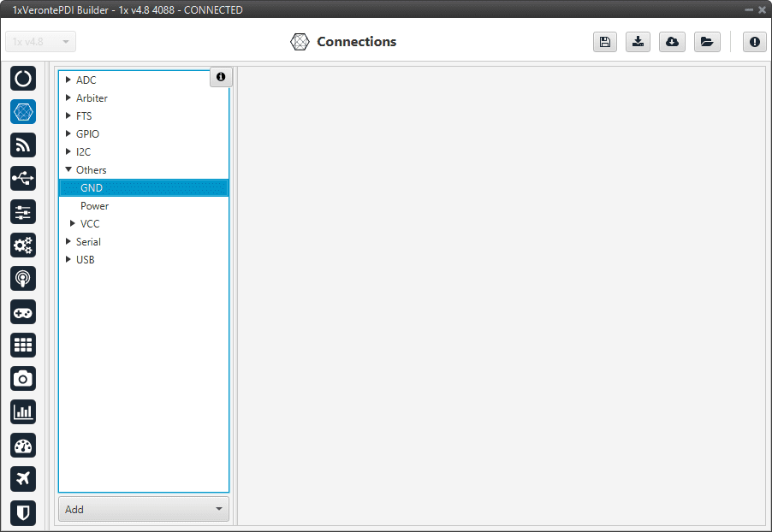Click the cloud download toolbar icon
Image resolution: width=772 pixels, height=532 pixels.
click(x=672, y=42)
